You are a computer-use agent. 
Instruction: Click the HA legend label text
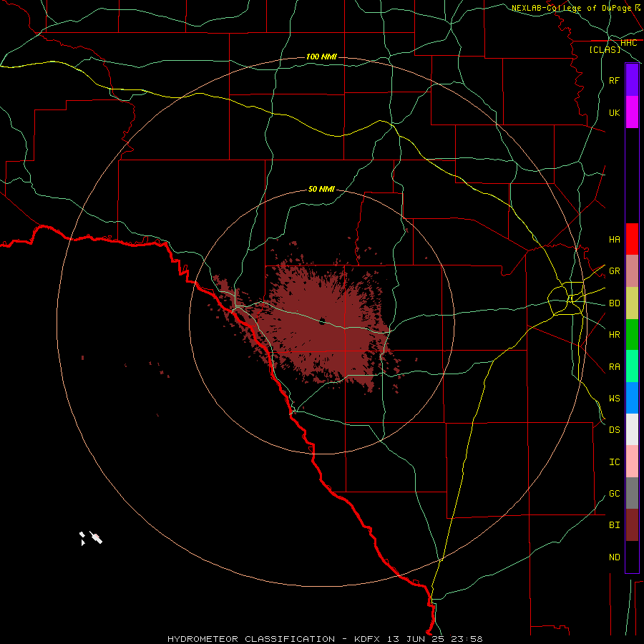615,239
